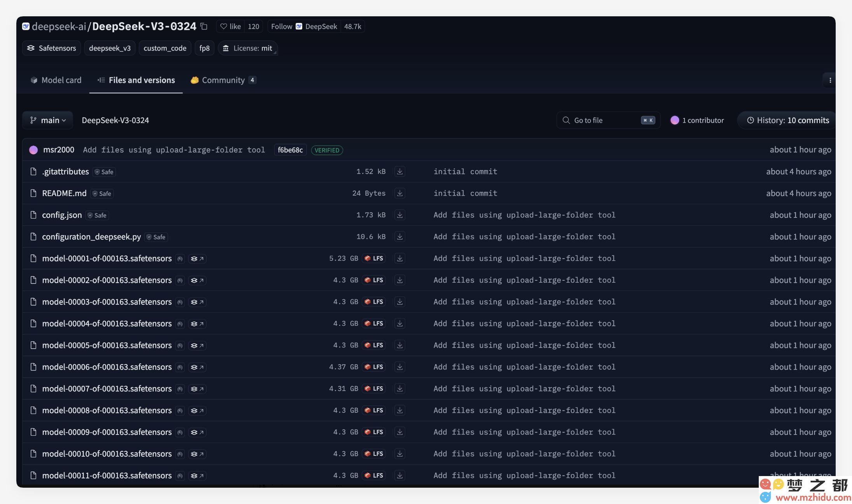Open model-00006-of-000163.safetensors
The height and width of the screenshot is (504, 852).
click(x=107, y=367)
